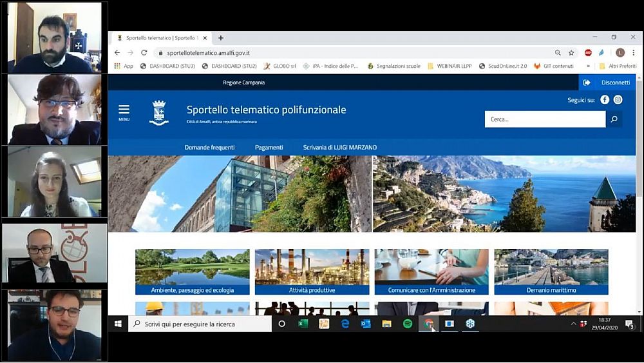The height and width of the screenshot is (363, 644).
Task: Select the woman participant video tile
Action: [55, 181]
